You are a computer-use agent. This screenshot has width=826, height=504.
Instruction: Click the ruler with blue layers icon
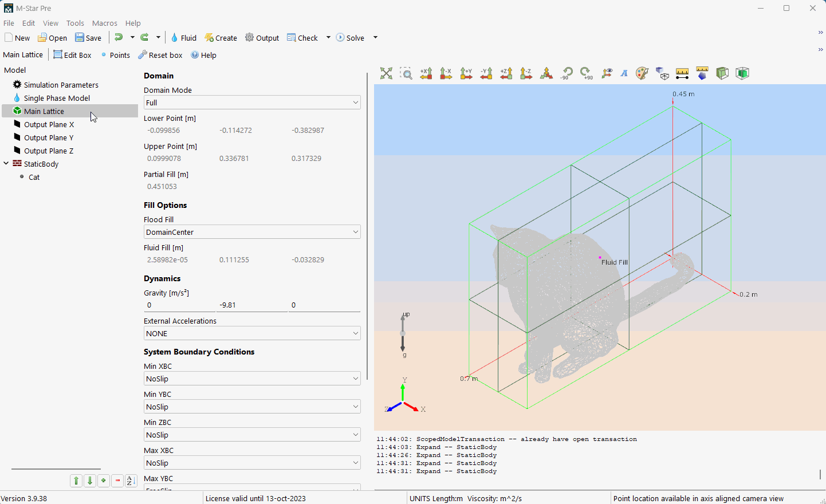pyautogui.click(x=702, y=73)
